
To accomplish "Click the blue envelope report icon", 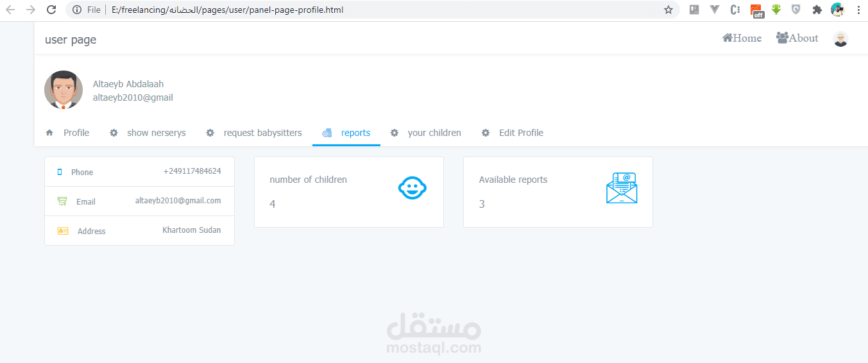I will (622, 188).
